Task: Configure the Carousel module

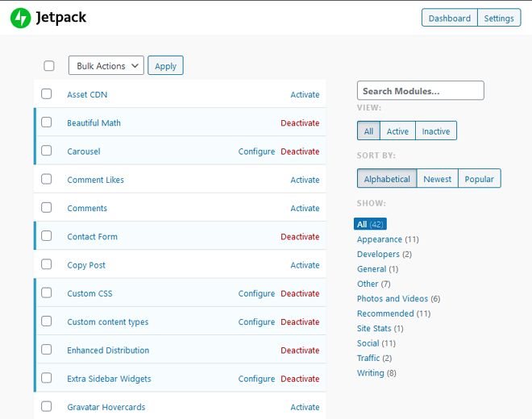Action: [x=256, y=151]
